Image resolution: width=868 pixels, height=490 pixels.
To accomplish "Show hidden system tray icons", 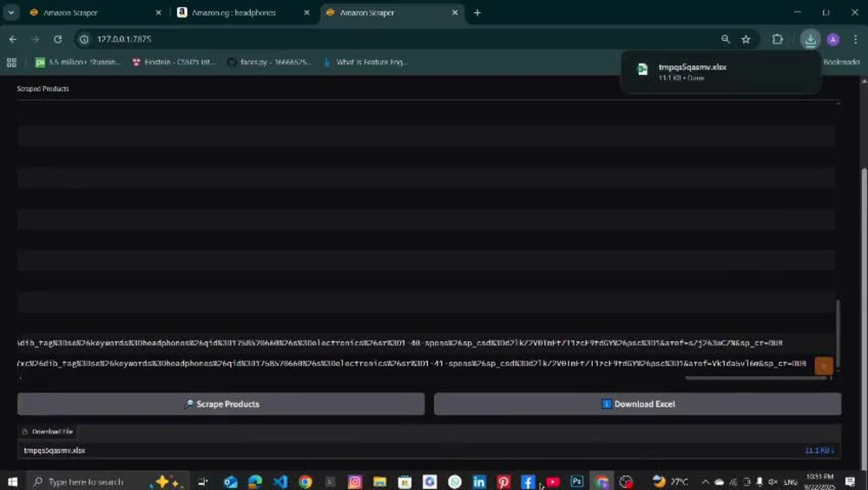I will pos(705,481).
